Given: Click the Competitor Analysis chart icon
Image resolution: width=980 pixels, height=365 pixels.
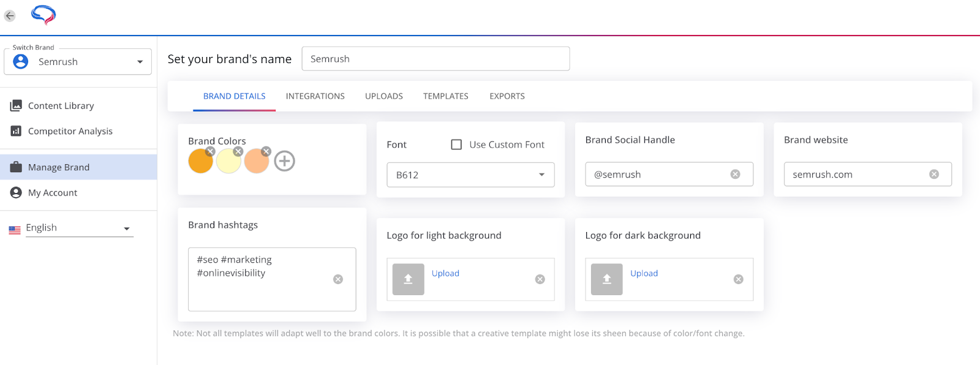Looking at the screenshot, I should pyautogui.click(x=16, y=131).
